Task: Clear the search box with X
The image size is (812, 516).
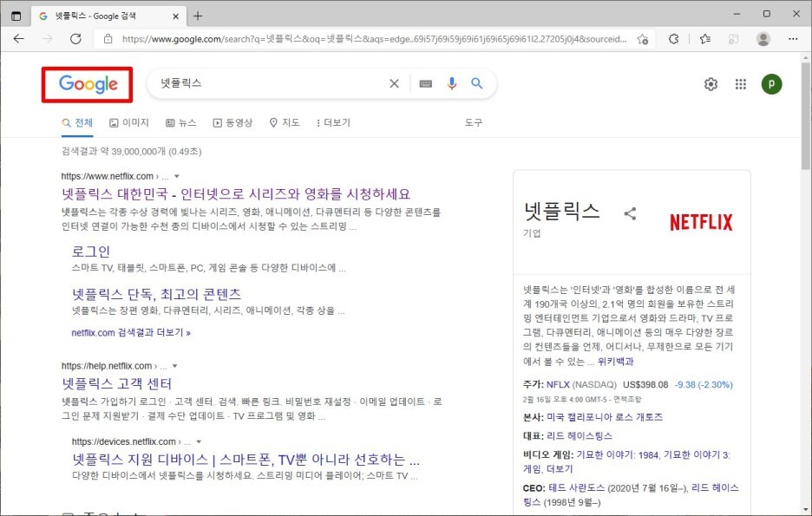Action: coord(394,83)
